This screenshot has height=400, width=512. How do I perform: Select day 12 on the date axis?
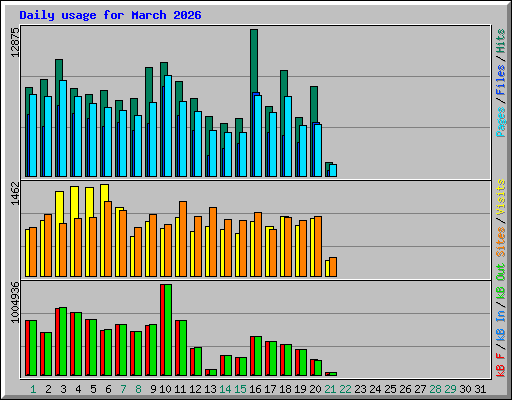click(x=195, y=389)
